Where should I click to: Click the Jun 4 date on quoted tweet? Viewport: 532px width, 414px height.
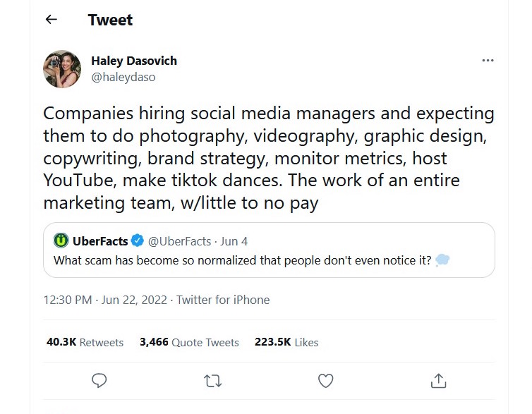(234, 241)
